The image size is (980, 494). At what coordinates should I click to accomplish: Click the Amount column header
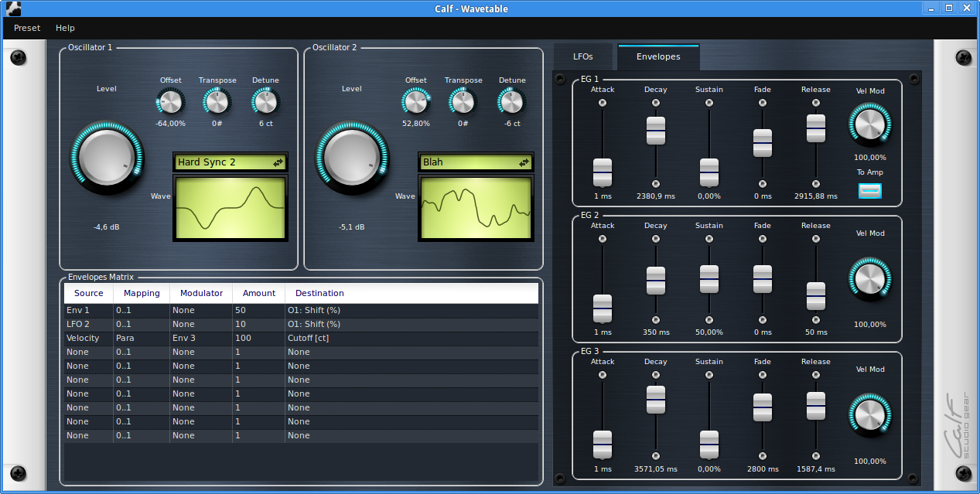coord(259,293)
